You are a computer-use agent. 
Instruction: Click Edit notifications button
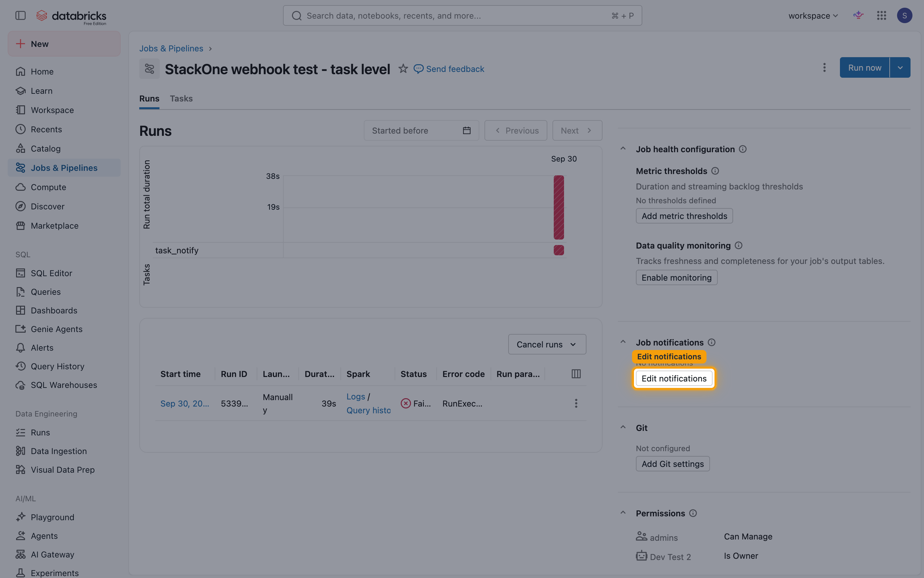674,379
